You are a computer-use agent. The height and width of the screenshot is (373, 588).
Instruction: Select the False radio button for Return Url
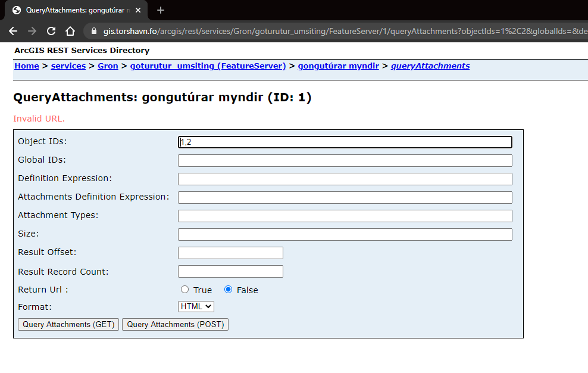(x=228, y=290)
